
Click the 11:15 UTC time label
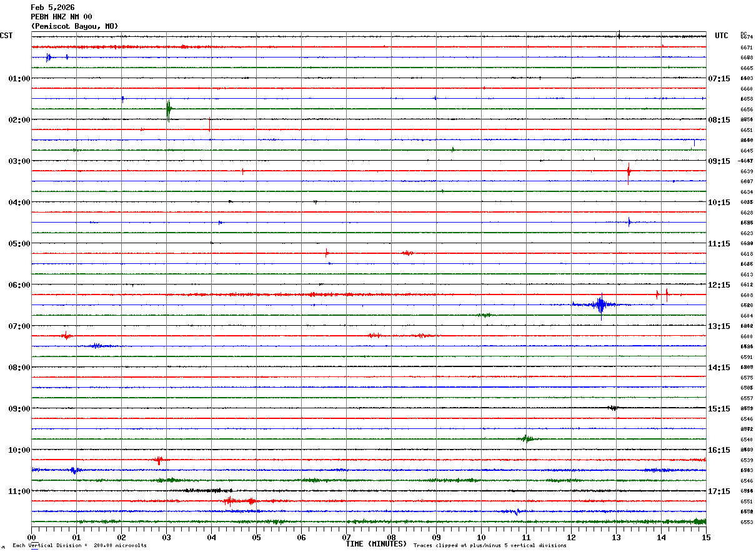point(719,244)
